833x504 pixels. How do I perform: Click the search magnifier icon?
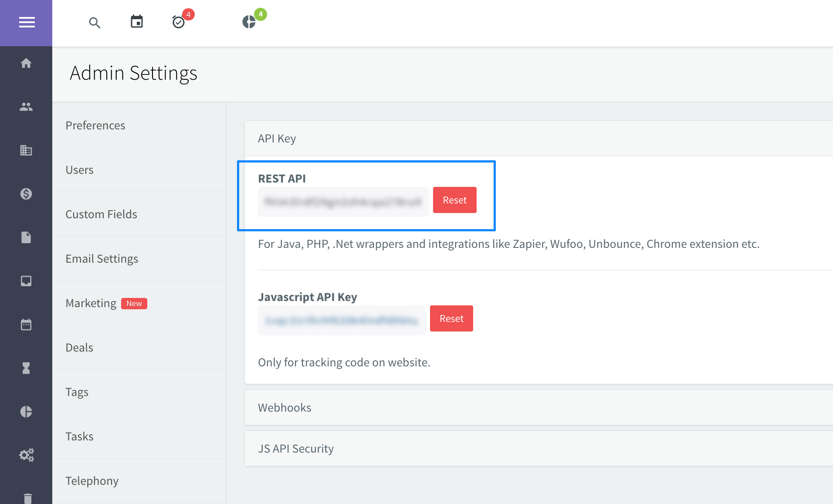tap(95, 23)
